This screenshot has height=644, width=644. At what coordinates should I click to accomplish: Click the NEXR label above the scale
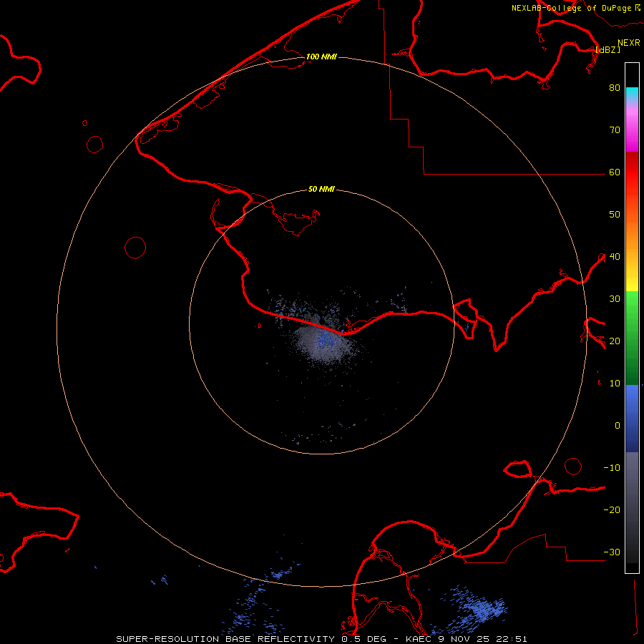point(629,43)
